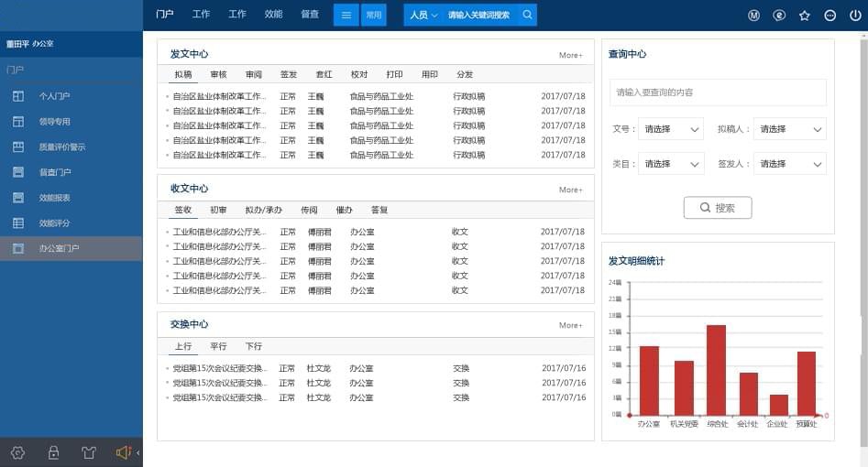Viewport: 868px width, 467px height.
Task: Click the lock icon in sidebar footer
Action: coord(53,452)
